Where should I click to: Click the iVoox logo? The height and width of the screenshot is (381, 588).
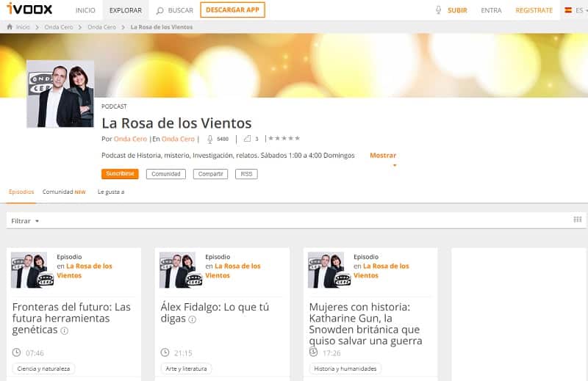coord(29,9)
